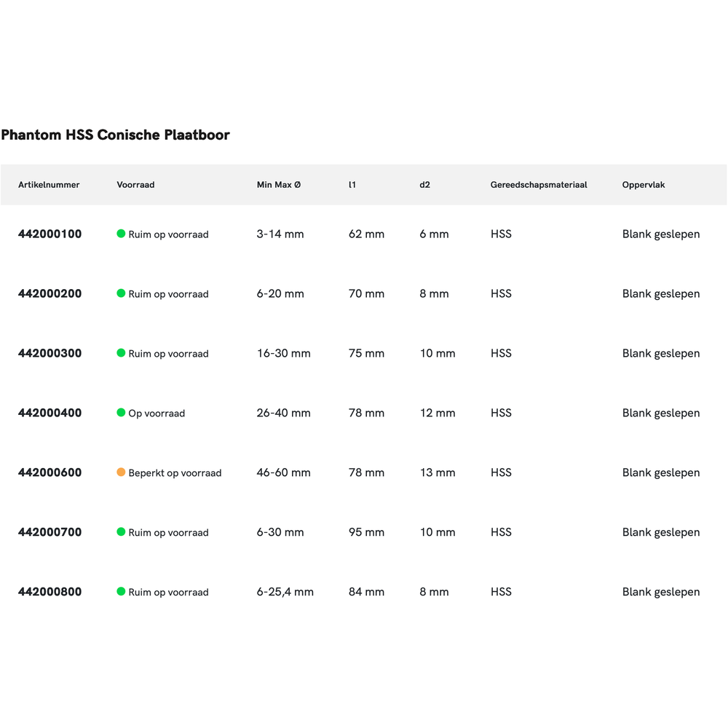The image size is (728, 728).
Task: Select article number 442000600
Action: 50,473
